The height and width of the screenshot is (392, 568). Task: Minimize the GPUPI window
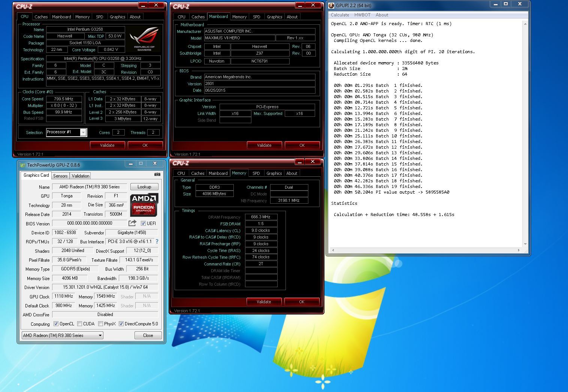pos(495,4)
